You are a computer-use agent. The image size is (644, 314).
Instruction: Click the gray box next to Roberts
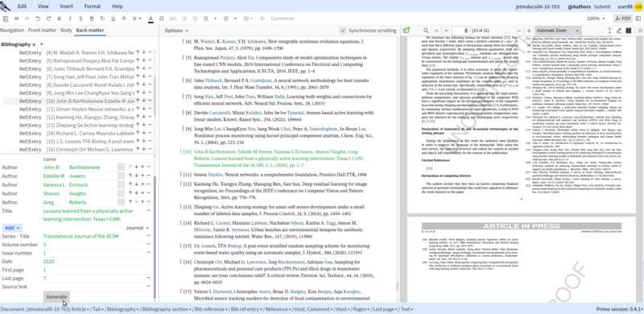[121, 202]
